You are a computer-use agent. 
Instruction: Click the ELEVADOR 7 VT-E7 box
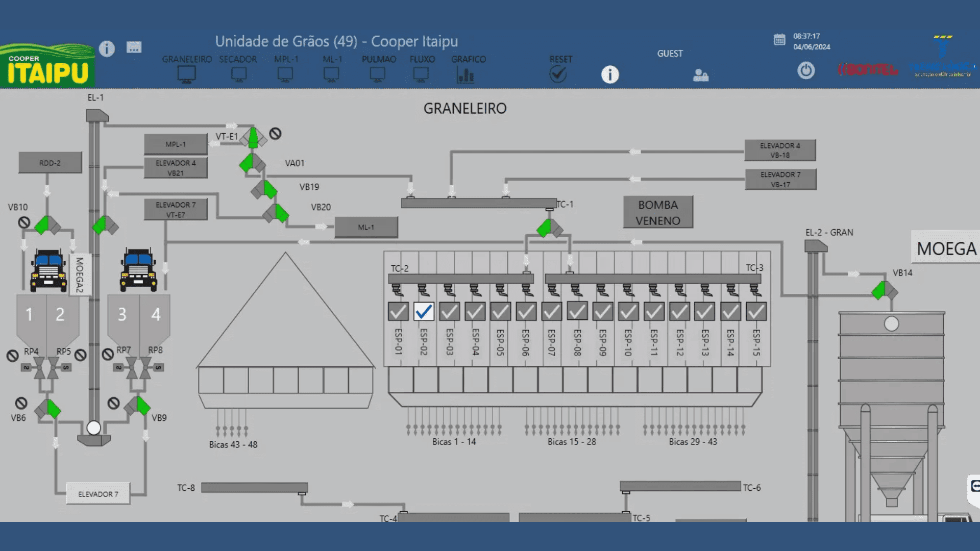coord(176,210)
